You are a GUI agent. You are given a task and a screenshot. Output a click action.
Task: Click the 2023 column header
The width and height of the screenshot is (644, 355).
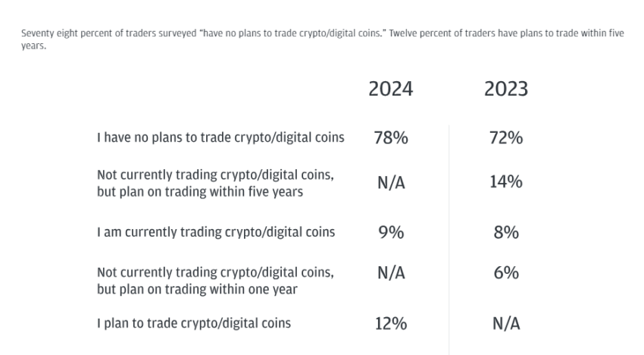tap(506, 89)
